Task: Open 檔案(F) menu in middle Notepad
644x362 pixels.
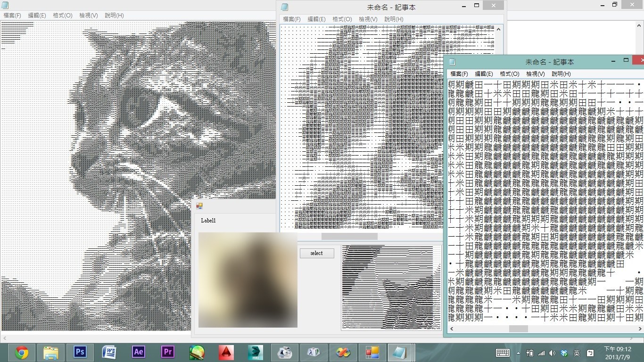Action: pyautogui.click(x=292, y=19)
